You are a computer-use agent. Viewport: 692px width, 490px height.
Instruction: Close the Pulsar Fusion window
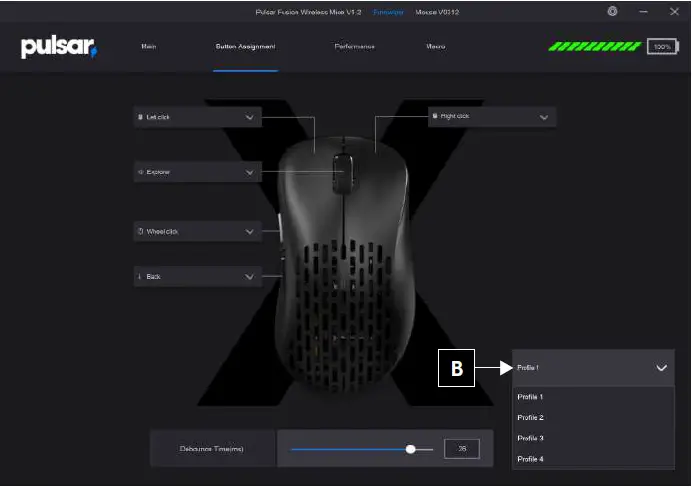[674, 11]
